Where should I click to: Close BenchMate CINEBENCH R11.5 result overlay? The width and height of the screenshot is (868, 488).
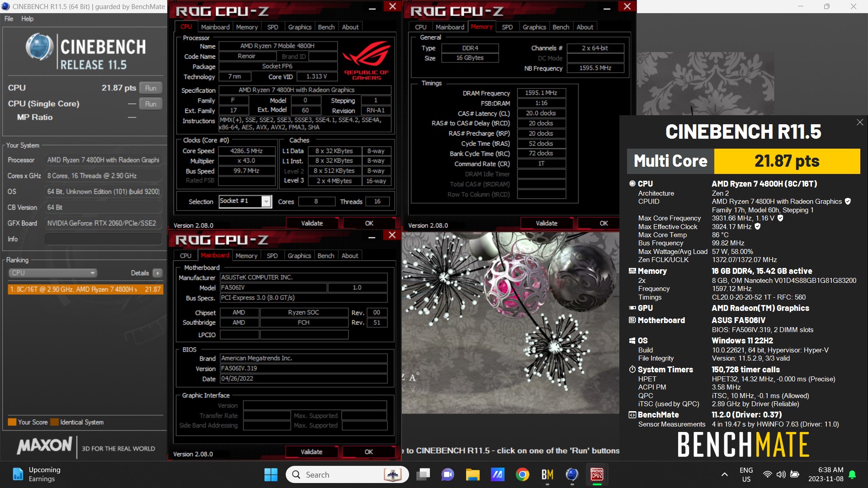860,122
